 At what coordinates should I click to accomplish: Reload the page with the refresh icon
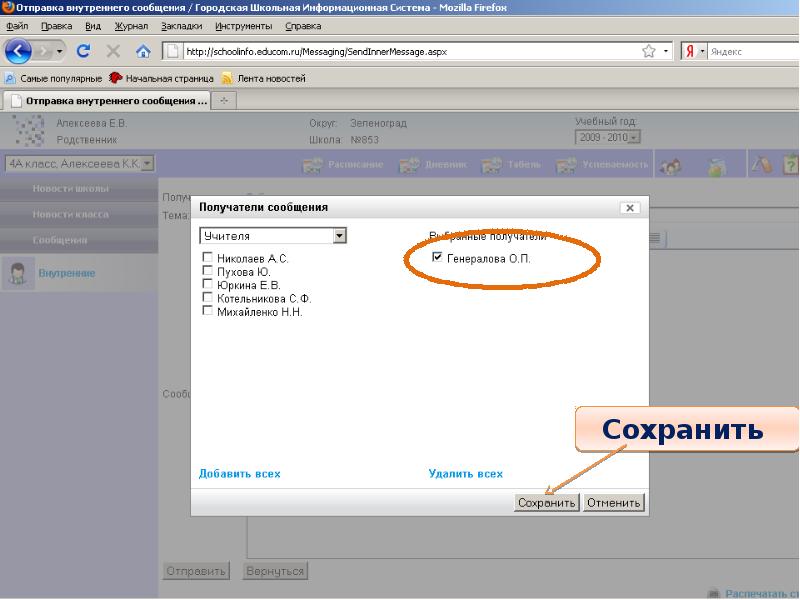(x=83, y=51)
